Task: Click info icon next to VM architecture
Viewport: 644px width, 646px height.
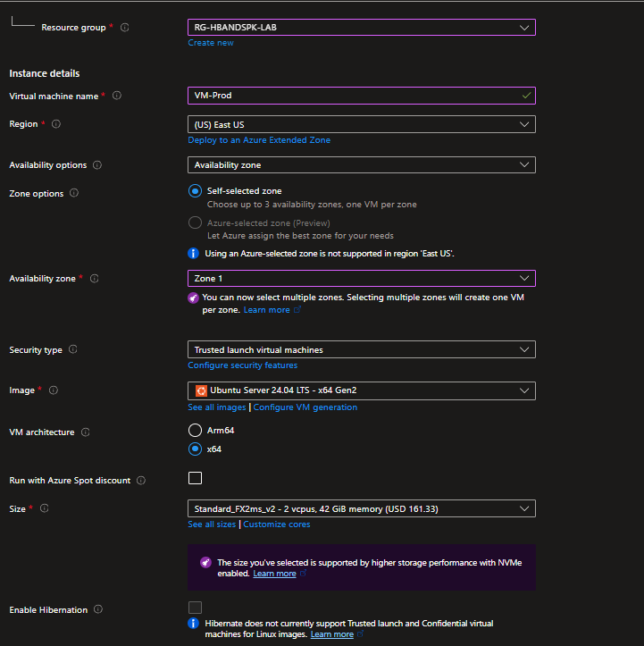Action: pyautogui.click(x=85, y=432)
